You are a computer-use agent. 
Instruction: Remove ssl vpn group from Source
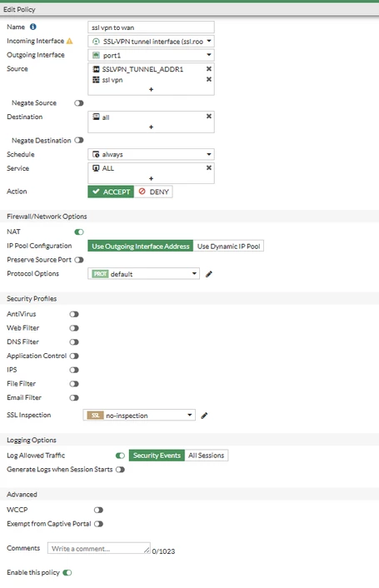click(x=209, y=79)
